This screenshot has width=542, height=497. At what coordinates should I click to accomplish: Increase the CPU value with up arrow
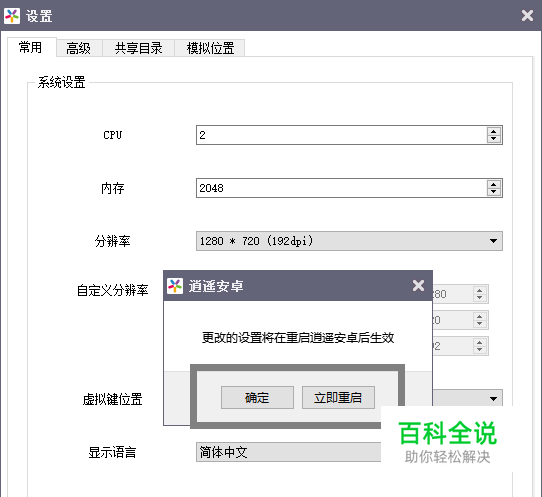[x=494, y=131]
